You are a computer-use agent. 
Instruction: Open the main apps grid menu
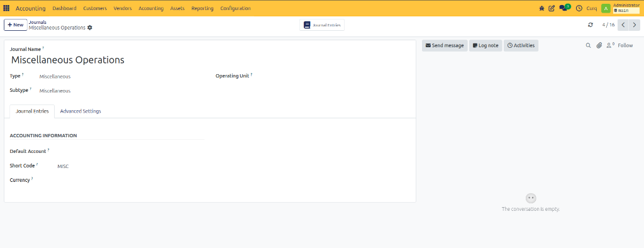6,8
